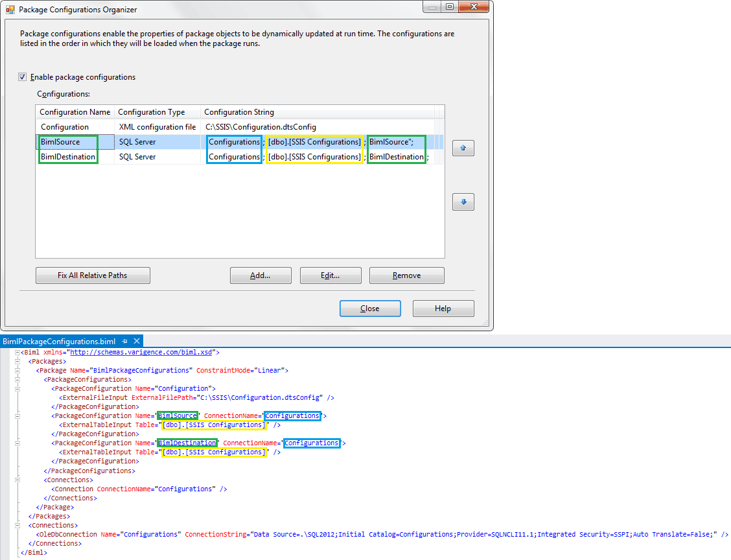Move the selected configuration down with arrow
Screen dimensions: 731x560
point(463,202)
